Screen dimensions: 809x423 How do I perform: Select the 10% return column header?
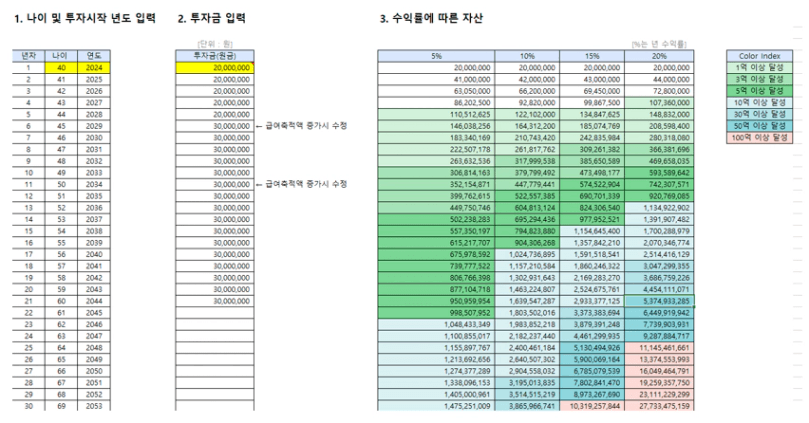[527, 56]
